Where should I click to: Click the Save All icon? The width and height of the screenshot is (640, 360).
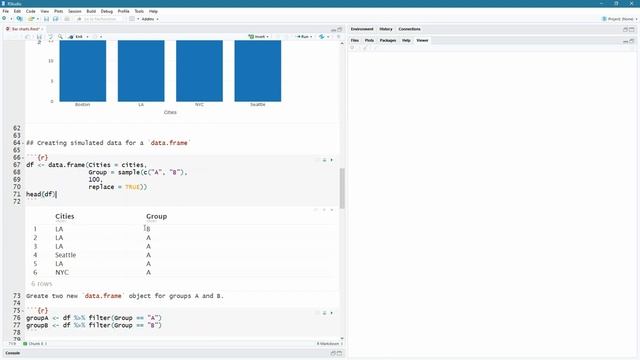click(x=56, y=19)
